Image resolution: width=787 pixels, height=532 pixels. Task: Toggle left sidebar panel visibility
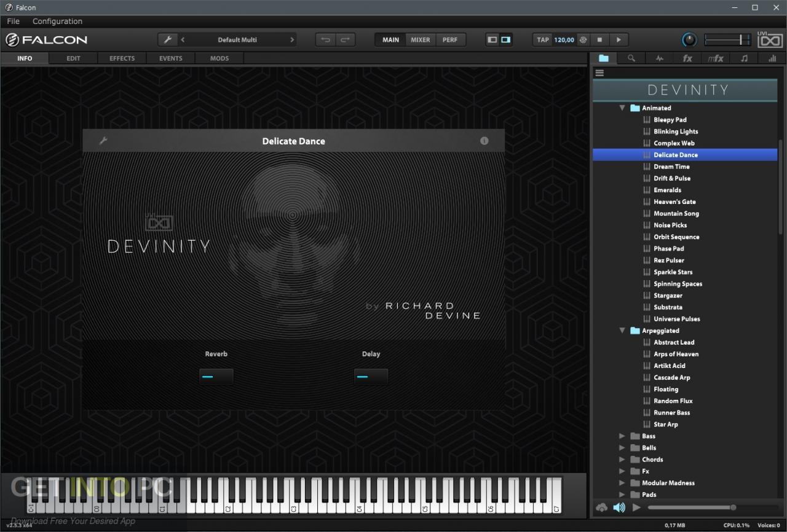[x=492, y=40]
